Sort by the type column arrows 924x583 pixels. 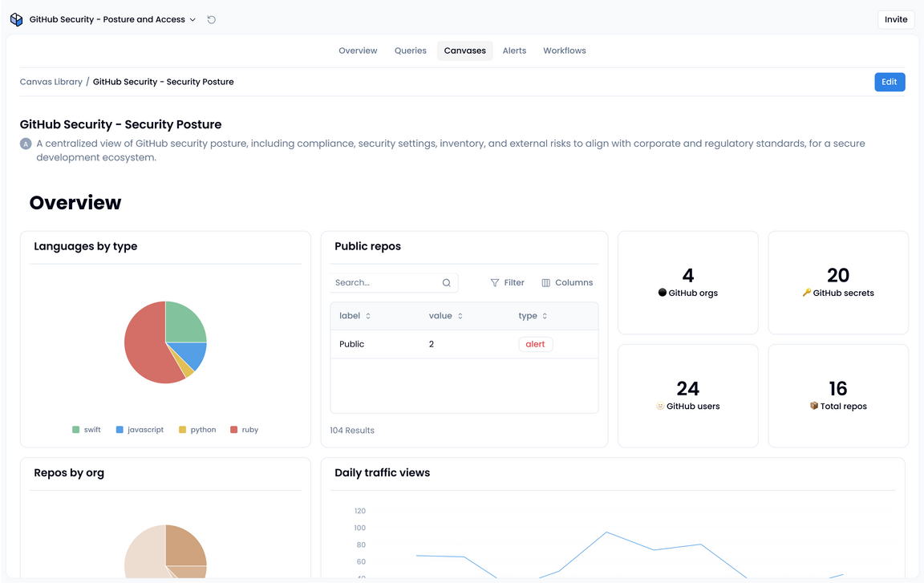[x=545, y=316]
